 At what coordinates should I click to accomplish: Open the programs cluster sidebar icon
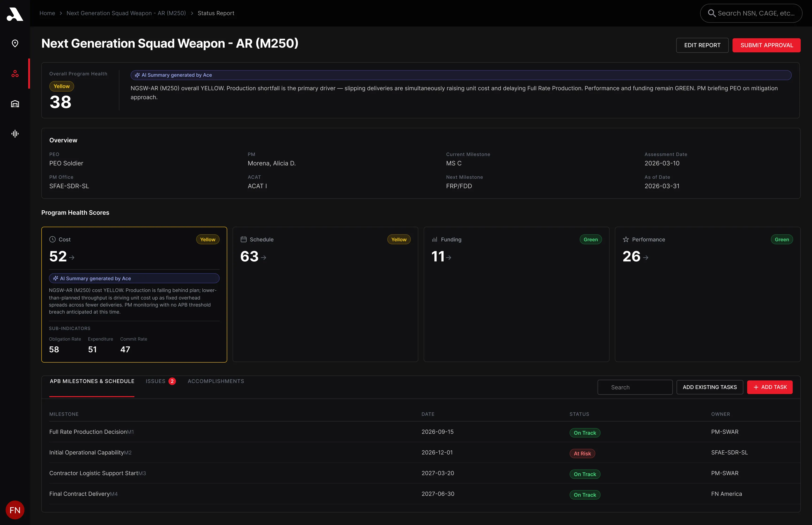(x=15, y=74)
